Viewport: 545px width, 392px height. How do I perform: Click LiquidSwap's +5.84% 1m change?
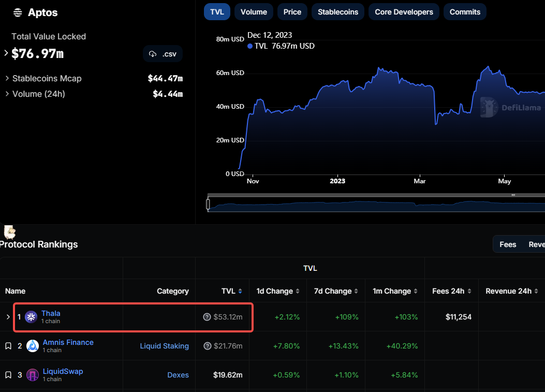[x=404, y=375]
